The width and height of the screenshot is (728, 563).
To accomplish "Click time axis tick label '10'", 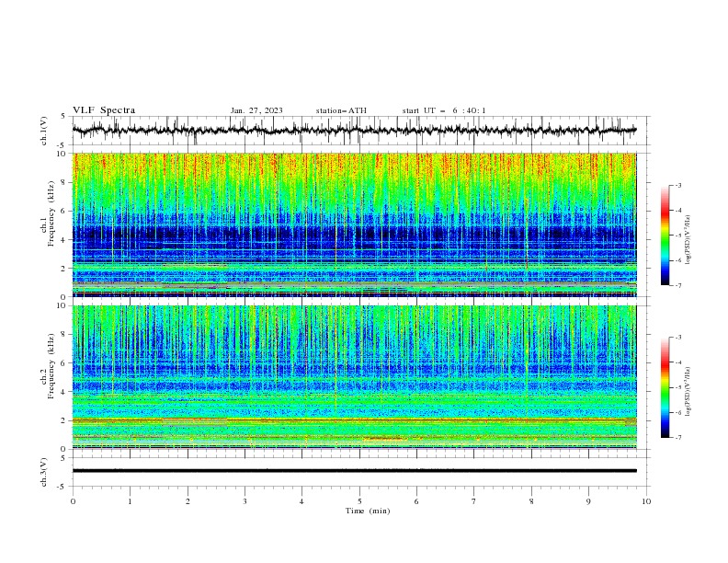I will 646,501.
